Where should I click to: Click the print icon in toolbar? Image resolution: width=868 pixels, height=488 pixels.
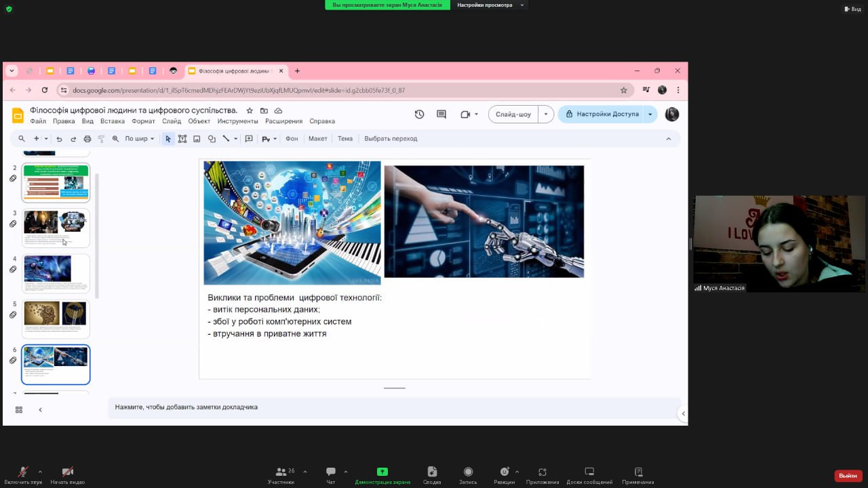tap(87, 139)
